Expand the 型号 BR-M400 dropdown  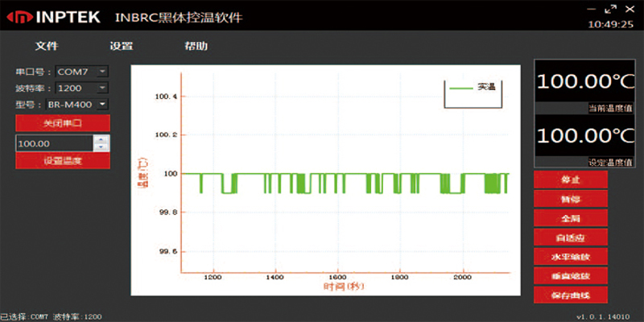(102, 105)
